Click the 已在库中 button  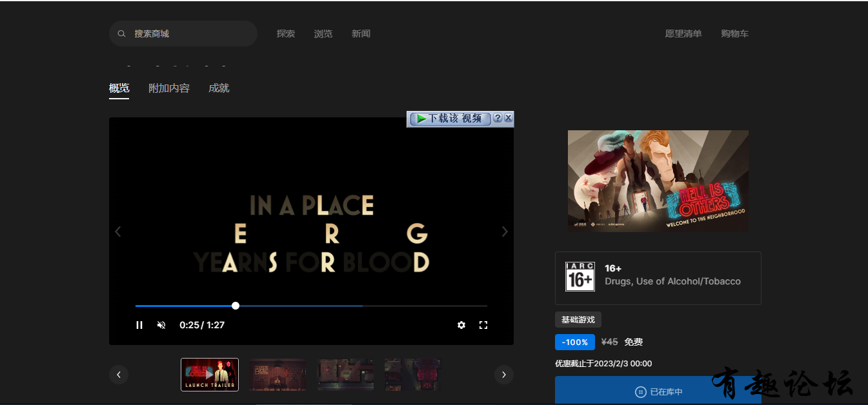(x=658, y=390)
